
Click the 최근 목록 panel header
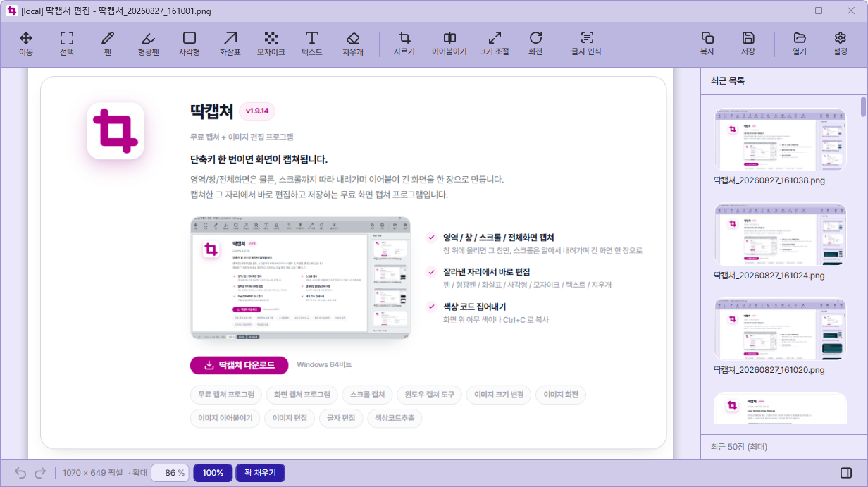(728, 81)
